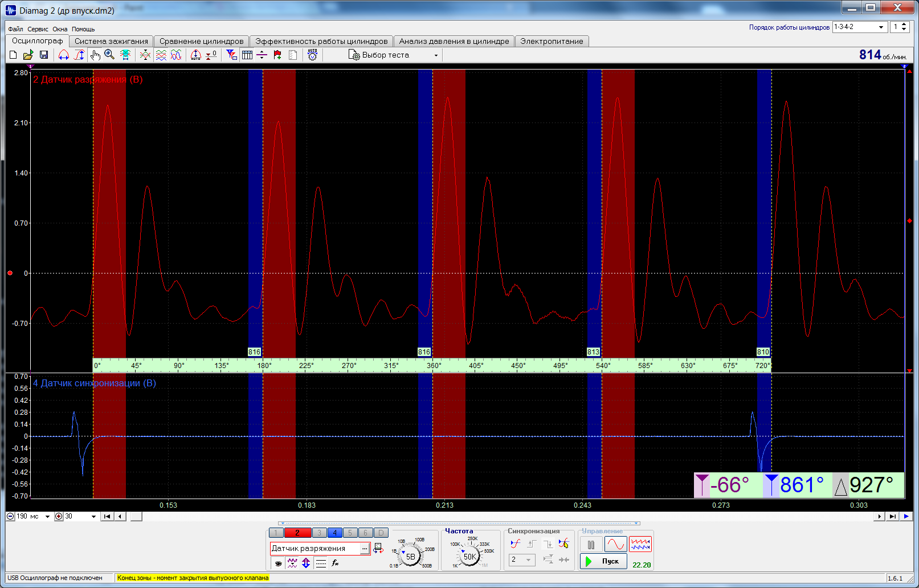This screenshot has height=588, width=919.
Task: Click the overlapping waveforms icon
Action: [176, 55]
